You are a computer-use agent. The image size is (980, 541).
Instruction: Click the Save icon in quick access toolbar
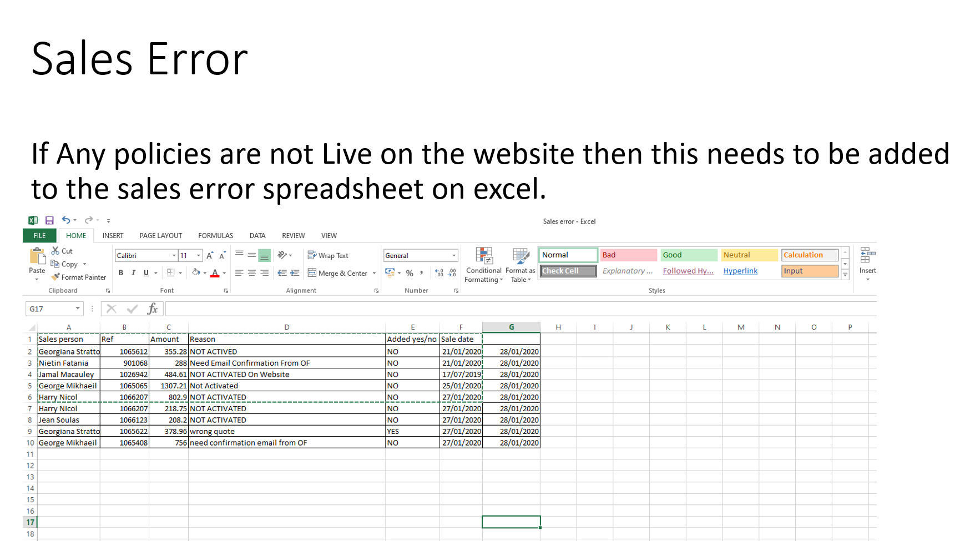[x=49, y=221]
